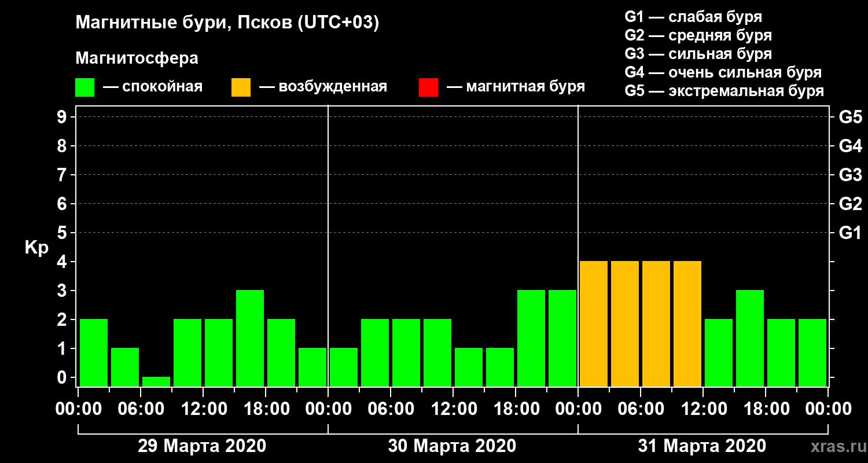The height and width of the screenshot is (463, 868).
Task: Click the 12:00 time label for 30 Марта
Action: pos(453,409)
